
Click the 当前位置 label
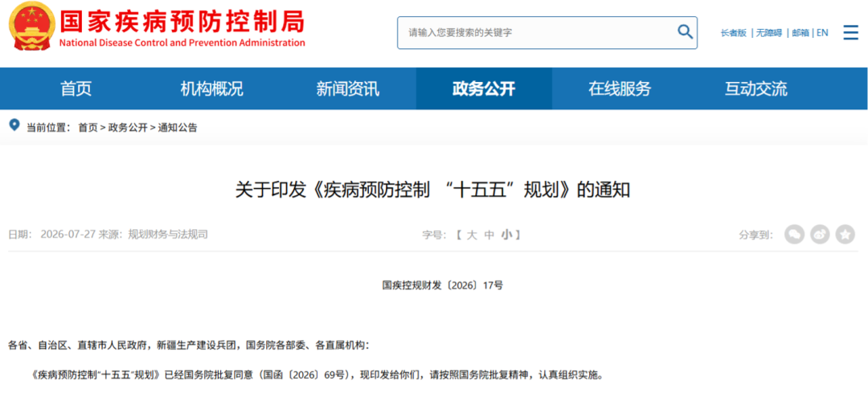coord(49,127)
